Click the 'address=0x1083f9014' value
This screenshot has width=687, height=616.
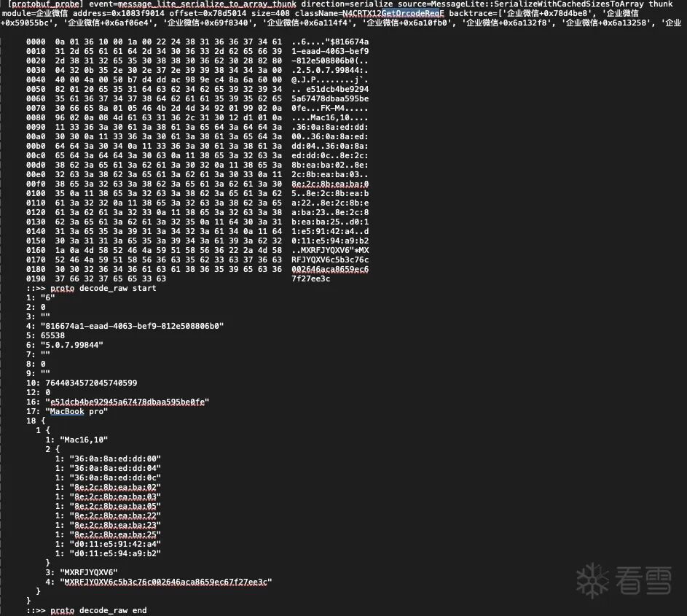[119, 13]
